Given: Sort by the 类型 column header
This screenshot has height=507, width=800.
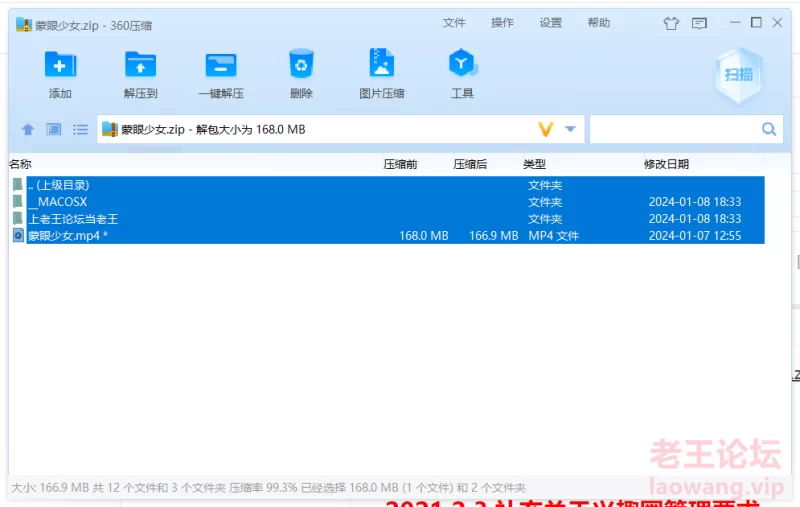Looking at the screenshot, I should click(x=534, y=164).
